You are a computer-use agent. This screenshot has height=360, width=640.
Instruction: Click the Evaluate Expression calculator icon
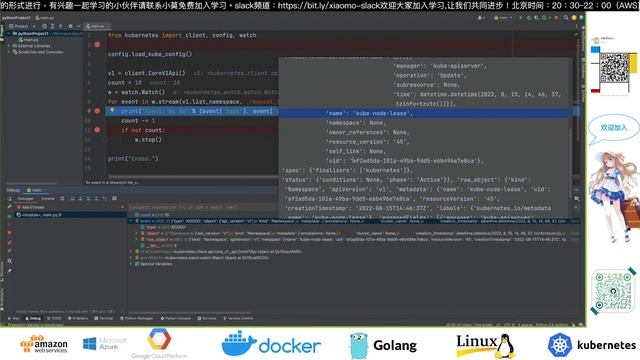coord(114,199)
